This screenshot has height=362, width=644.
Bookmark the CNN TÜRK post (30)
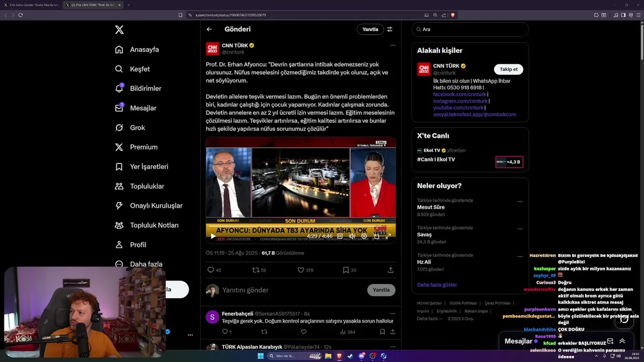click(349, 270)
